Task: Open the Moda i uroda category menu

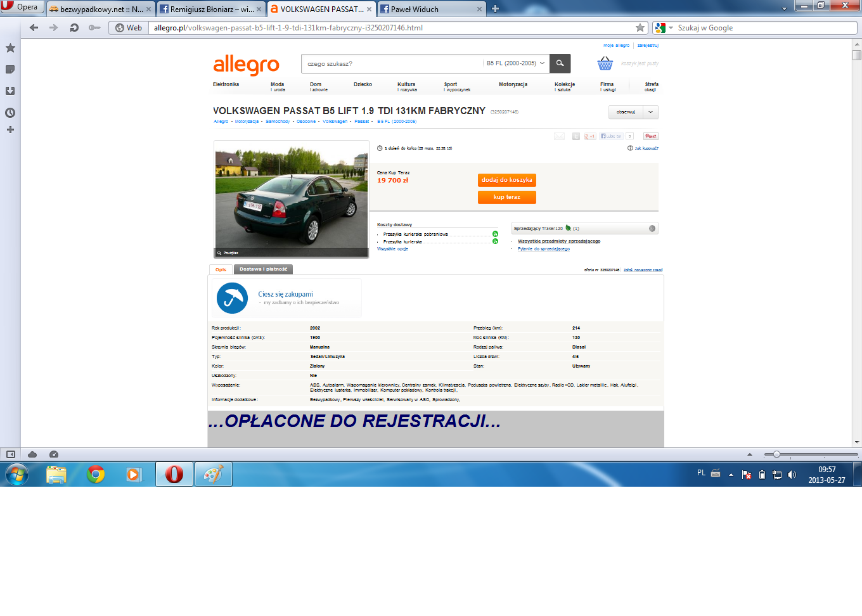Action: tap(278, 87)
